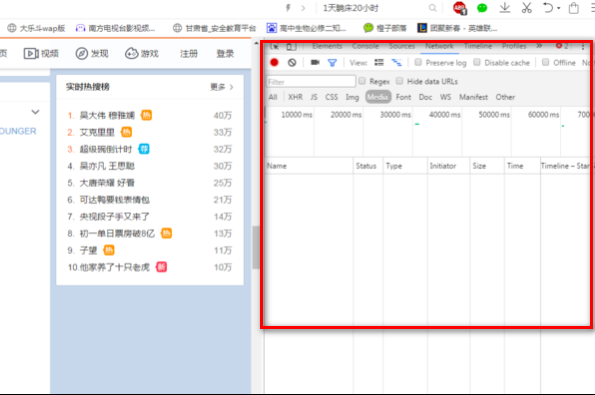The image size is (595, 395).
Task: Select the Media request filter
Action: coord(378,97)
